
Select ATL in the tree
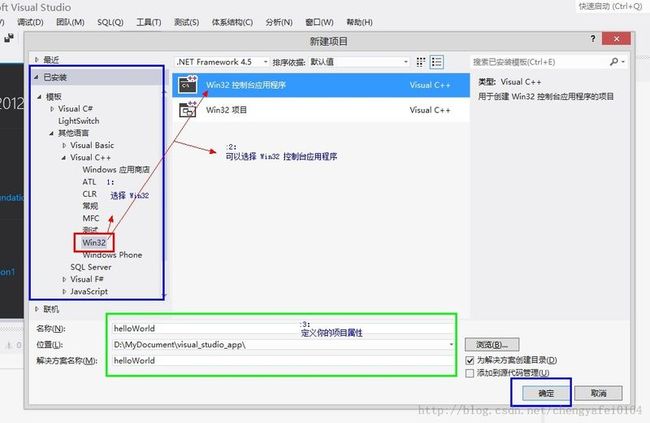click(x=89, y=182)
